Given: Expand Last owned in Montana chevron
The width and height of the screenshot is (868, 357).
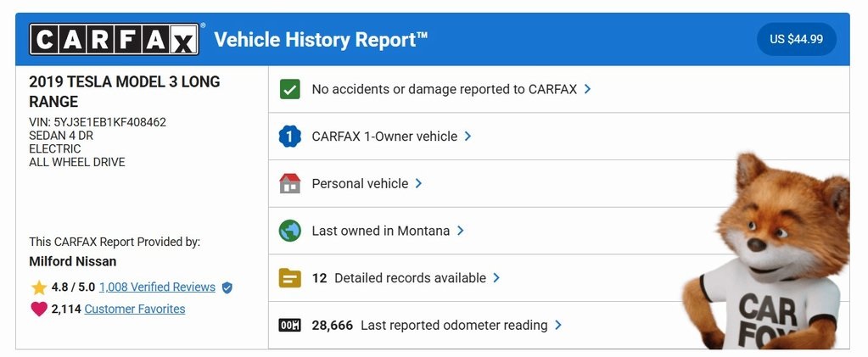Looking at the screenshot, I should (x=460, y=231).
